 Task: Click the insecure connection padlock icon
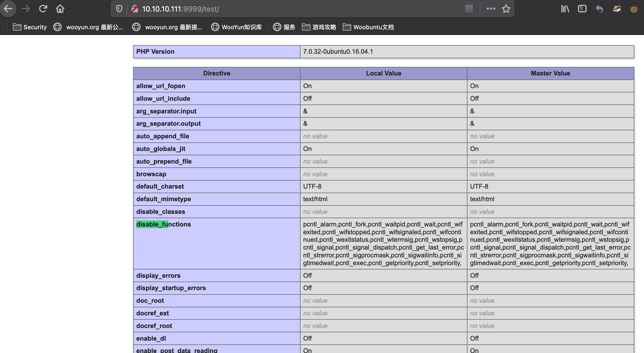(x=134, y=9)
